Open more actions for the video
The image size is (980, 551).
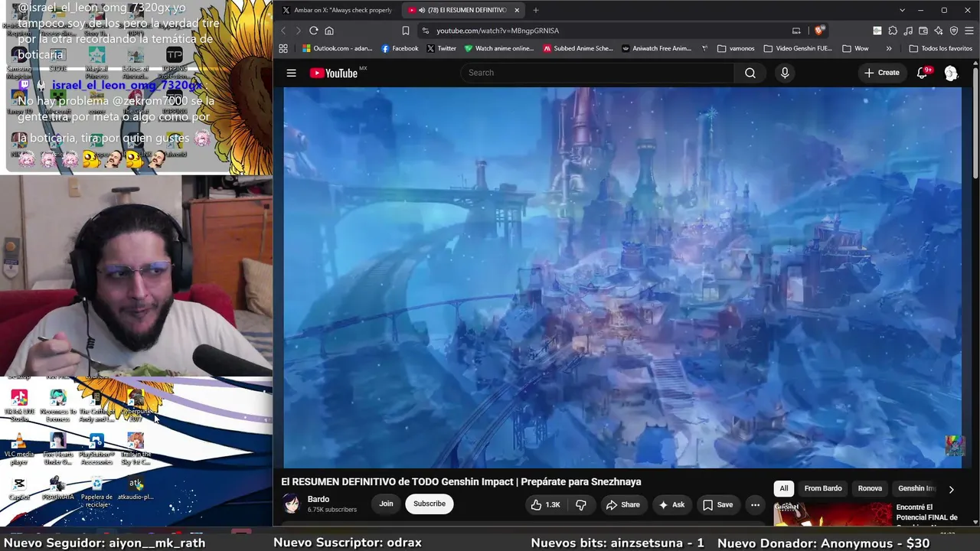[x=755, y=504]
